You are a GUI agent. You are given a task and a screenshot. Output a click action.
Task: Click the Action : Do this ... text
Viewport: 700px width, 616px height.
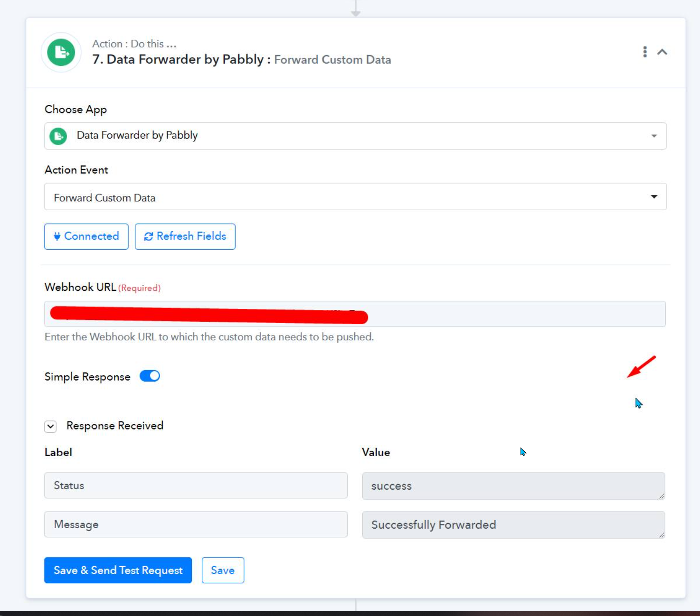click(x=134, y=44)
